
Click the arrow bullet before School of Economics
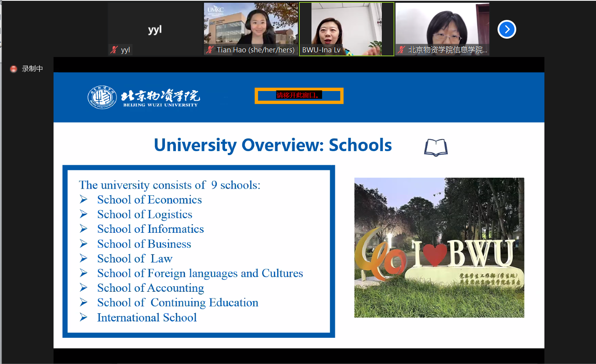[84, 200]
